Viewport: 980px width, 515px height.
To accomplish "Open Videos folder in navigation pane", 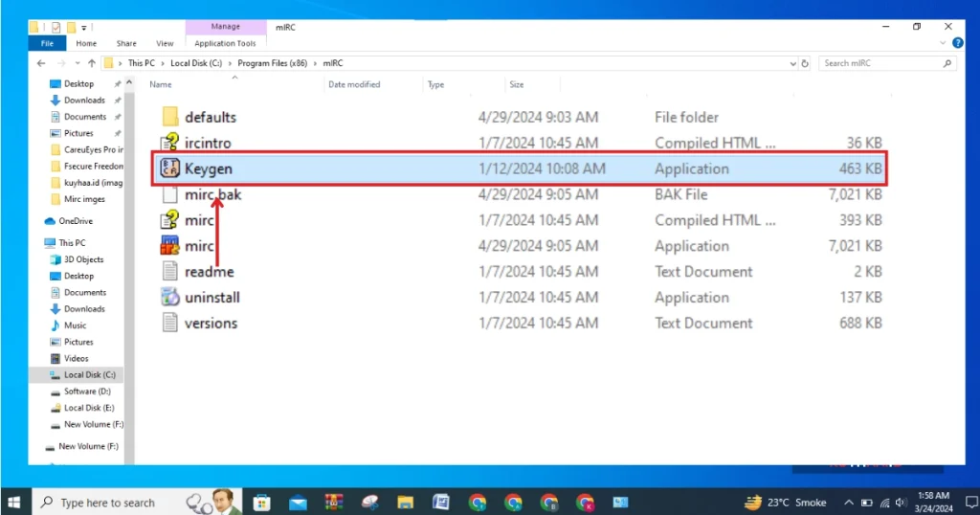I will (77, 358).
